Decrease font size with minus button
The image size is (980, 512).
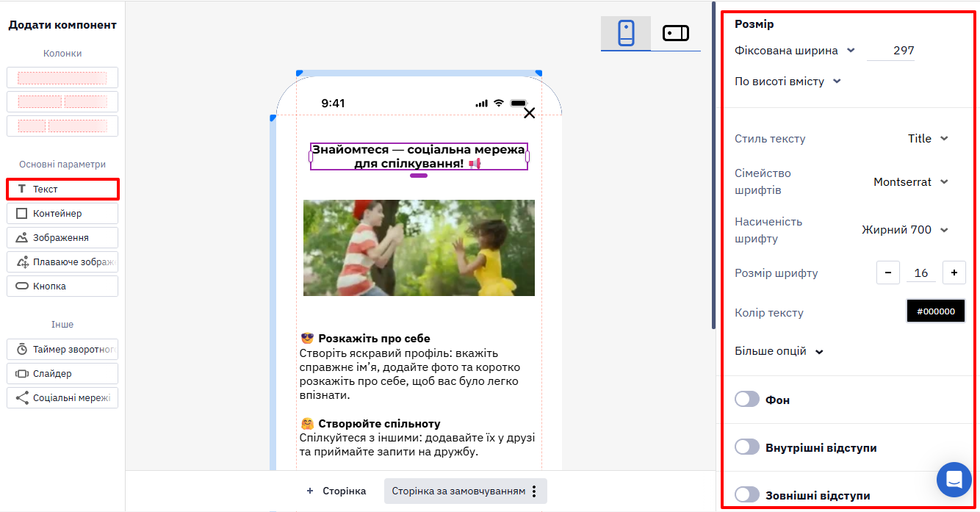[887, 273]
